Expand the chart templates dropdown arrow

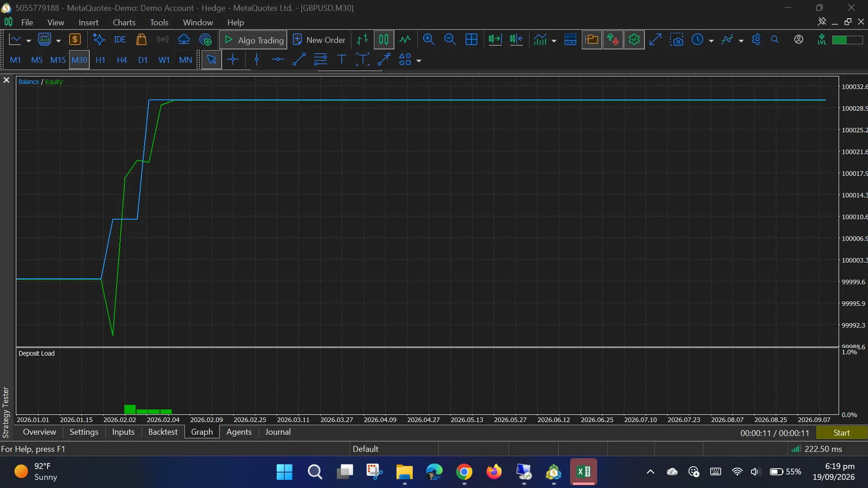click(x=741, y=41)
